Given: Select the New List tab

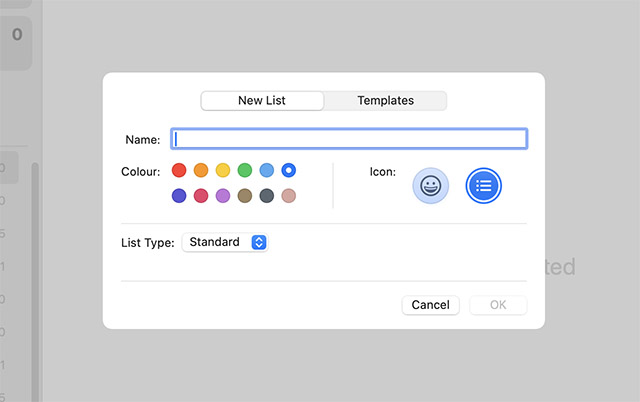Looking at the screenshot, I should (x=263, y=101).
